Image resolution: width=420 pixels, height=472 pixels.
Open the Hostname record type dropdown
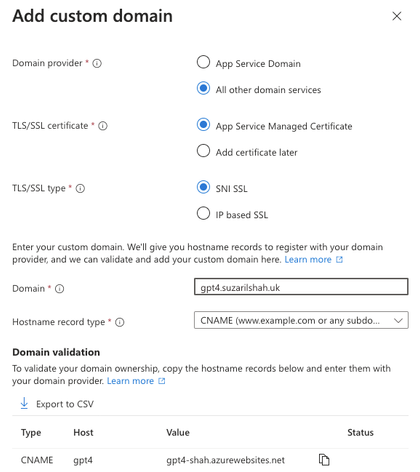(301, 320)
